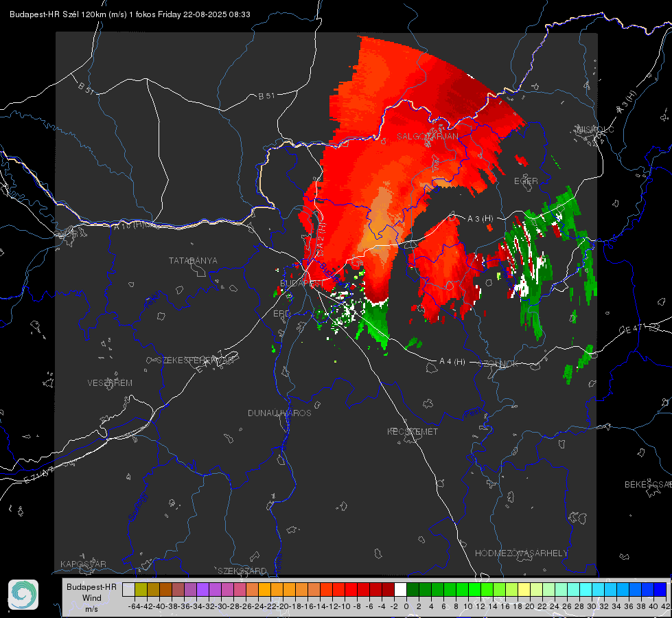Image resolution: width=672 pixels, height=618 pixels.
Task: Click the KECSKEMET city label
Action: (x=413, y=432)
